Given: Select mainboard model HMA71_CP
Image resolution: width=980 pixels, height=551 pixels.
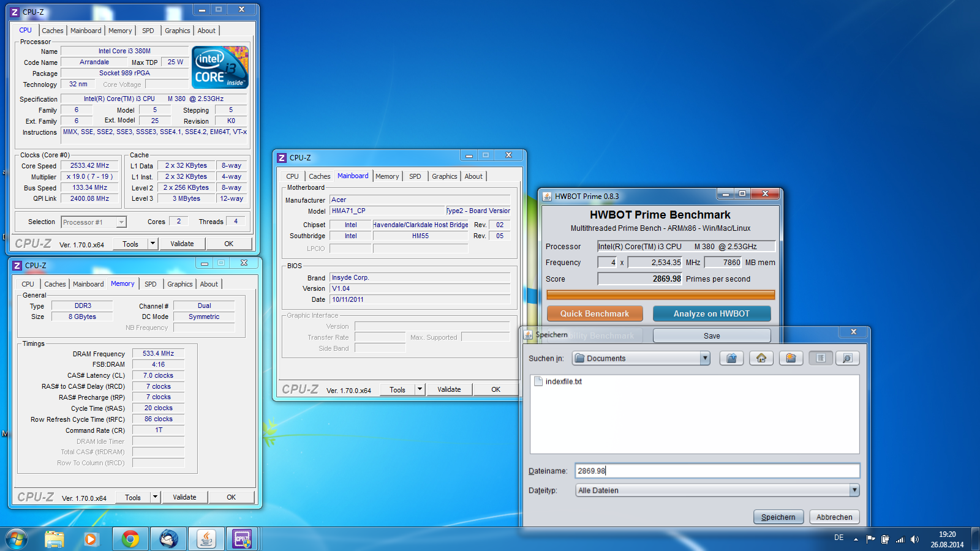Looking at the screenshot, I should (x=387, y=211).
